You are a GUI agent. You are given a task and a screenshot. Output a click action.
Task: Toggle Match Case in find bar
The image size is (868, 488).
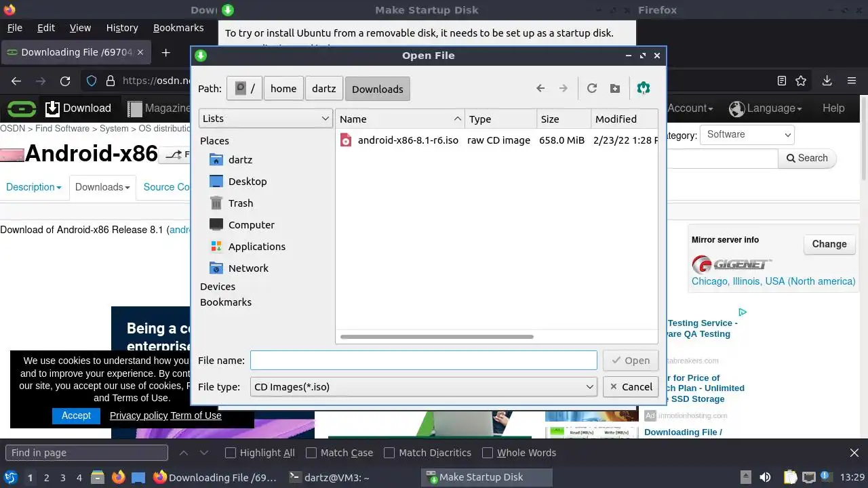339,453
